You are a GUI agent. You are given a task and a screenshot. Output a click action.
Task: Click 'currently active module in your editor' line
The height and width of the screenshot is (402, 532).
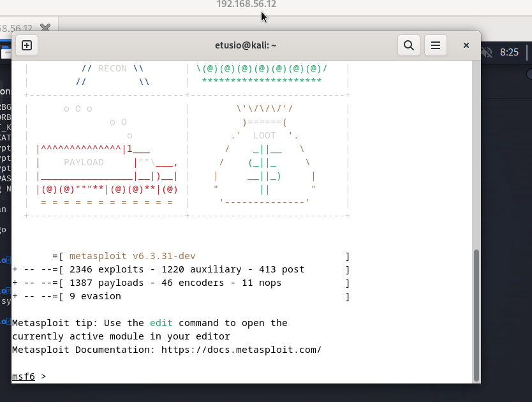point(121,336)
